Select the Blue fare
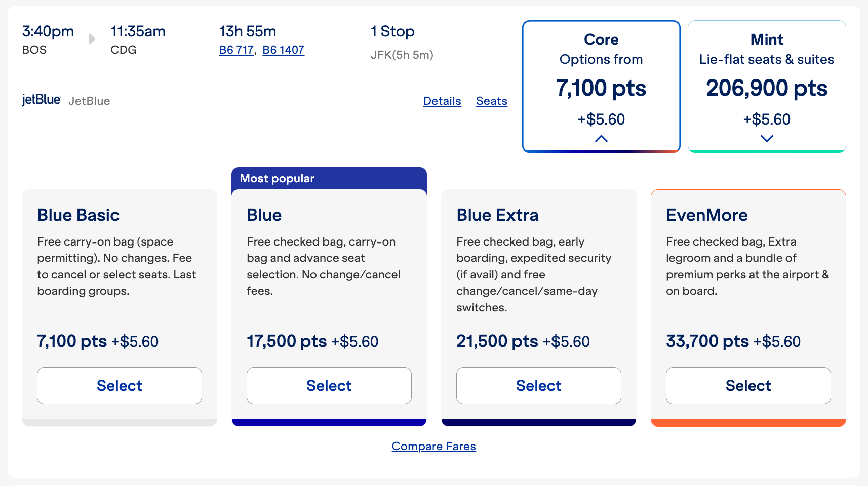The width and height of the screenshot is (868, 486). click(329, 385)
